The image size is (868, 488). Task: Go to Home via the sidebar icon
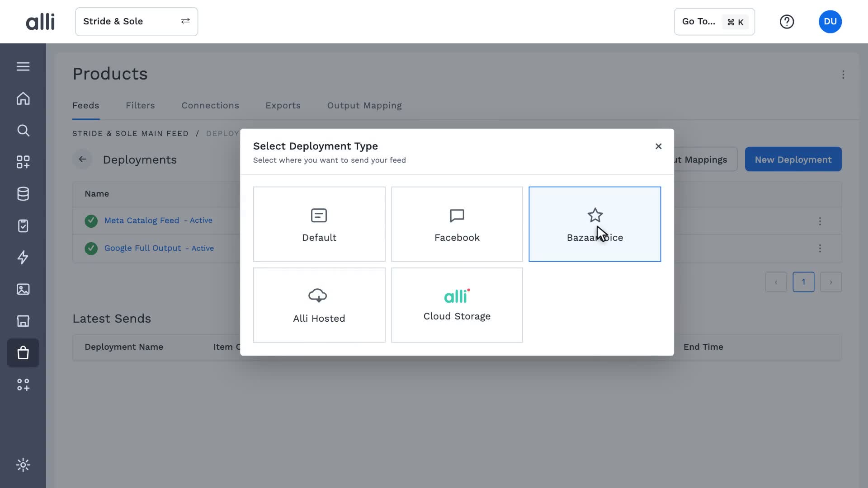click(23, 99)
